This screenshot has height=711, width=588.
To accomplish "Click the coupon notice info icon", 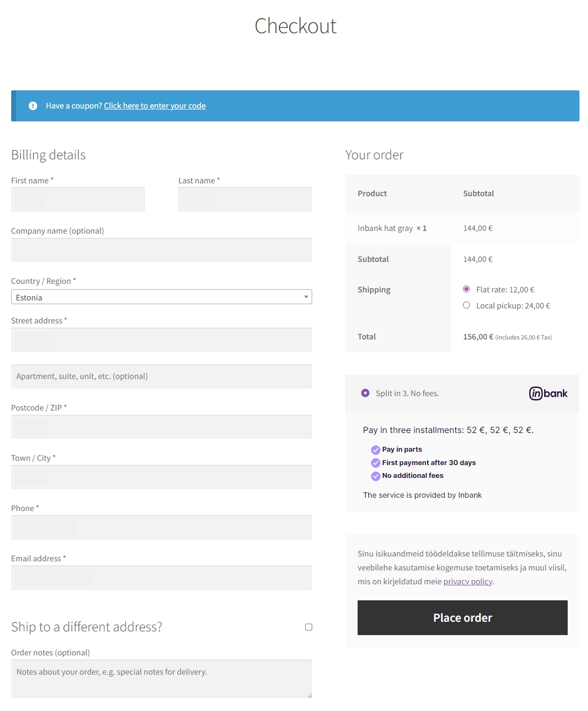I will (33, 106).
